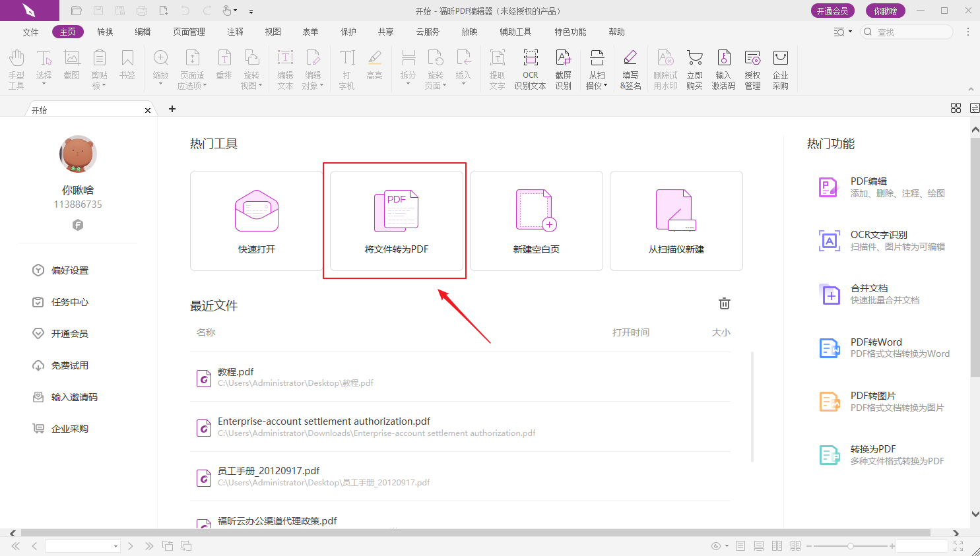The width and height of the screenshot is (980, 556).
Task: Click the 查找 search input field
Action: click(912, 32)
